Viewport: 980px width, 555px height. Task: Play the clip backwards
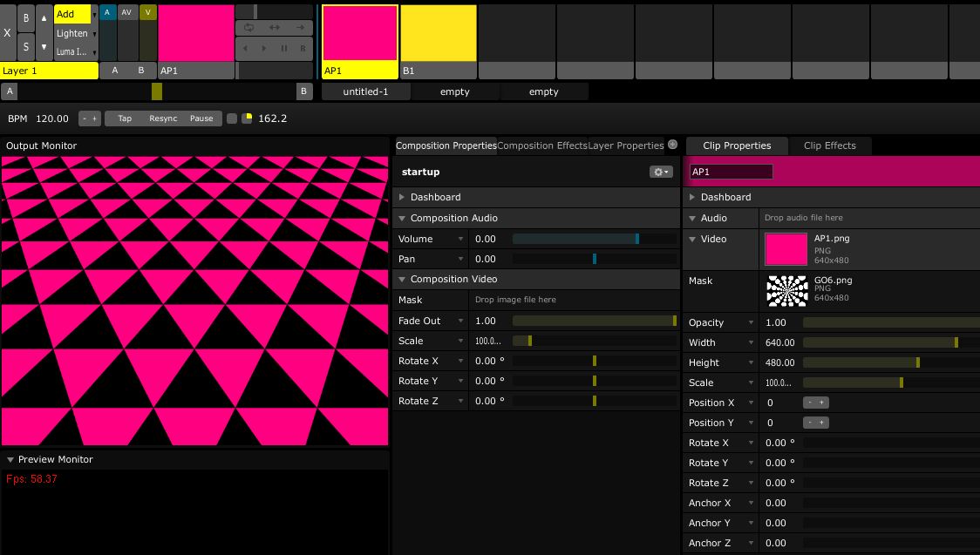(245, 48)
